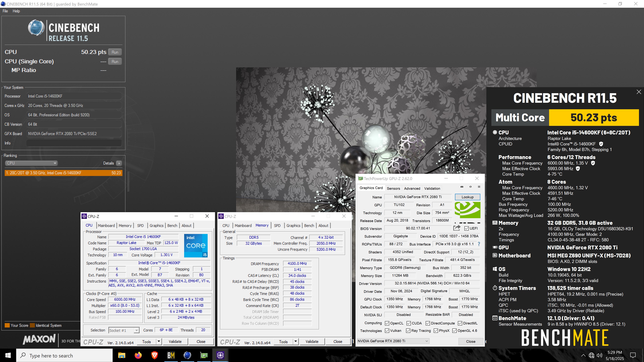Open Mainboard tab in CPU-Z CPU window
This screenshot has width=644, height=362.
106,225
